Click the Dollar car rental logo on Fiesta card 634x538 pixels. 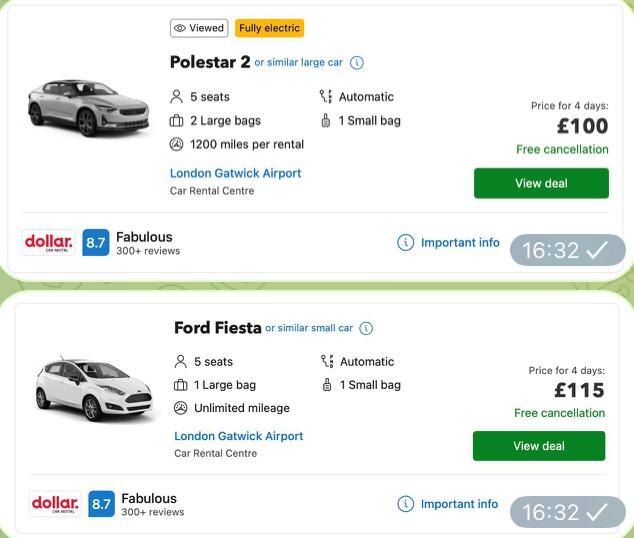point(54,504)
